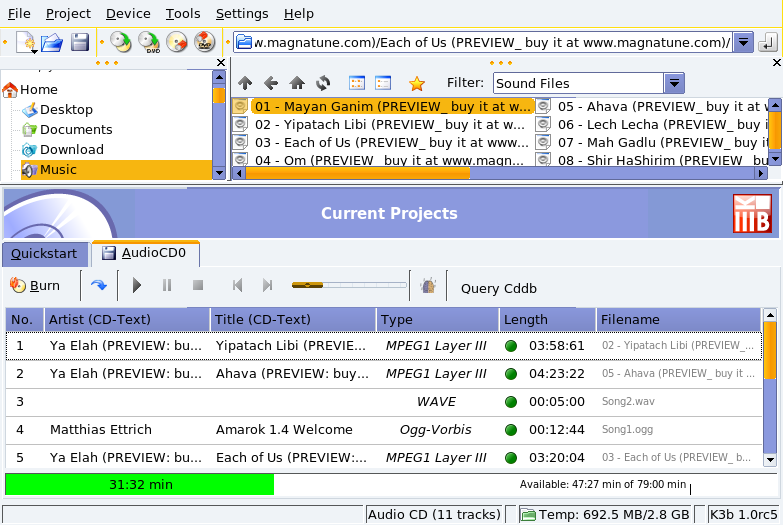Screen dimensions: 783x525
Task: Click the 31:32 min capacity fill bar
Action: point(140,485)
